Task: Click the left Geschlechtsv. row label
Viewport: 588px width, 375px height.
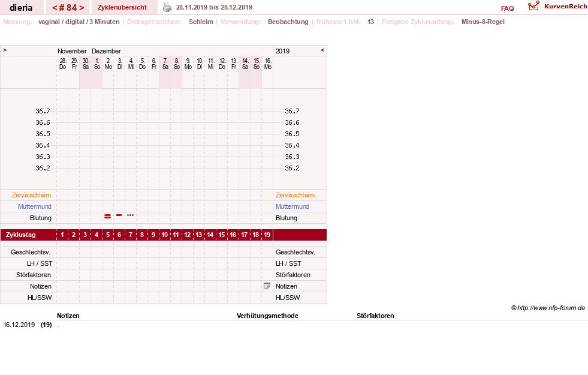Action: (31, 252)
